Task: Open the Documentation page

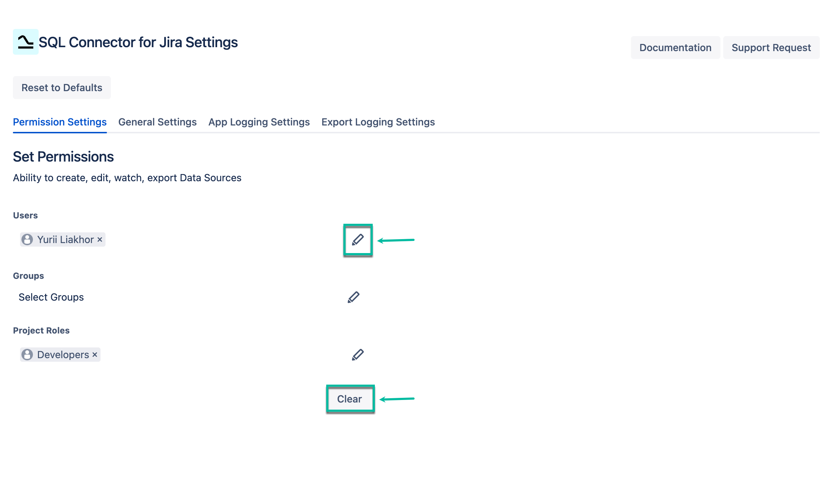Action: [x=675, y=47]
